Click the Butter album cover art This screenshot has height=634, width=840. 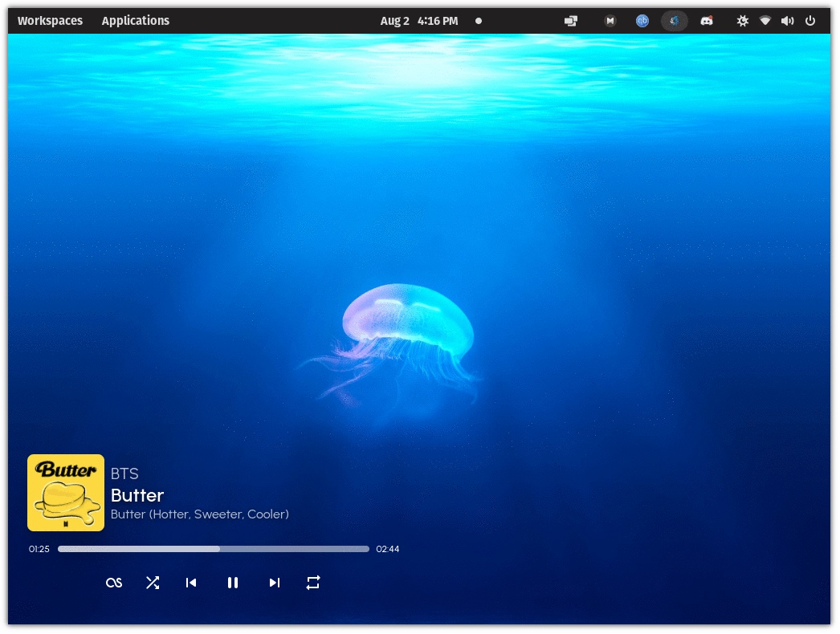click(66, 493)
